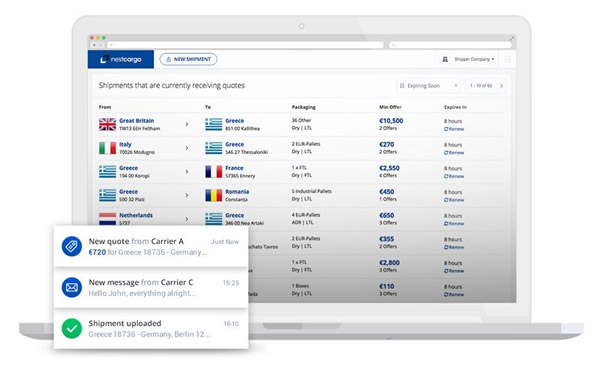Click the 'Packaging' column header
Image resolution: width=600 pixels, height=365 pixels.
(x=303, y=107)
